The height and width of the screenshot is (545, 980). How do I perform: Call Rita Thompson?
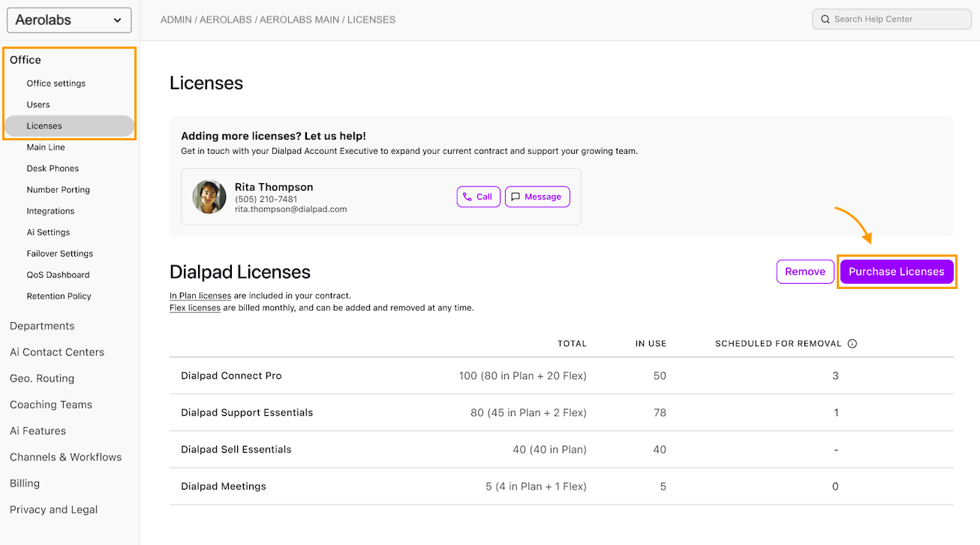pyautogui.click(x=479, y=197)
